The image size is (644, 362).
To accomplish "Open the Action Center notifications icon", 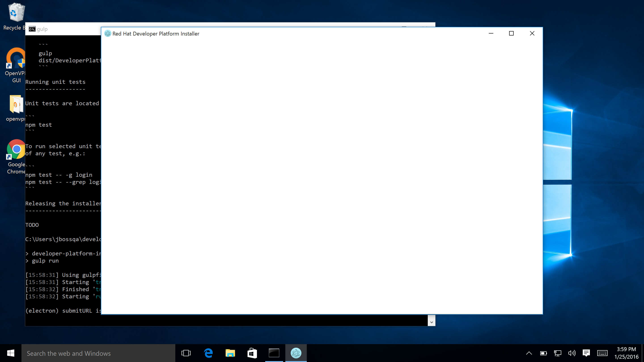I will click(x=586, y=353).
